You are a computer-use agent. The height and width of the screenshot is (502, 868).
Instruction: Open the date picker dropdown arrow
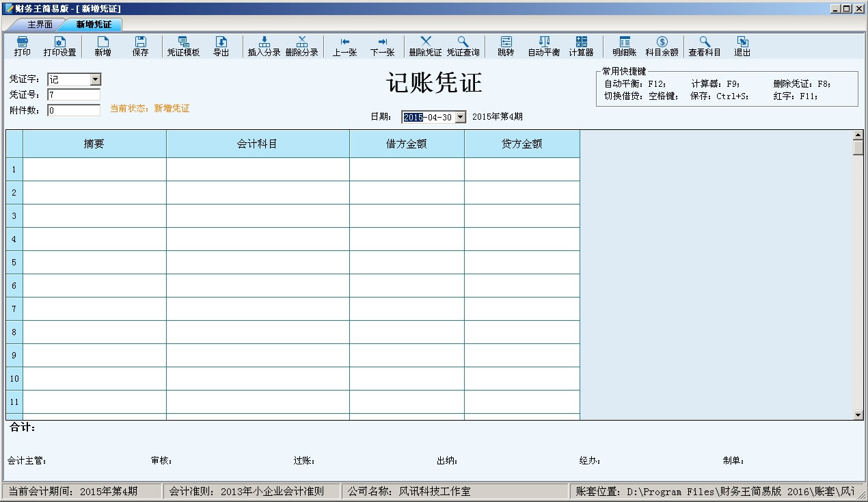click(460, 117)
